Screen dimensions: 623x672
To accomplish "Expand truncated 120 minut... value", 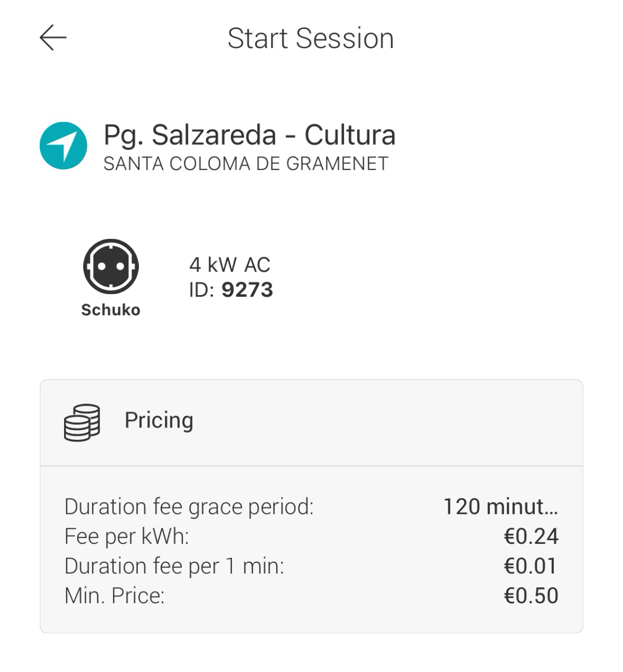I will [501, 507].
